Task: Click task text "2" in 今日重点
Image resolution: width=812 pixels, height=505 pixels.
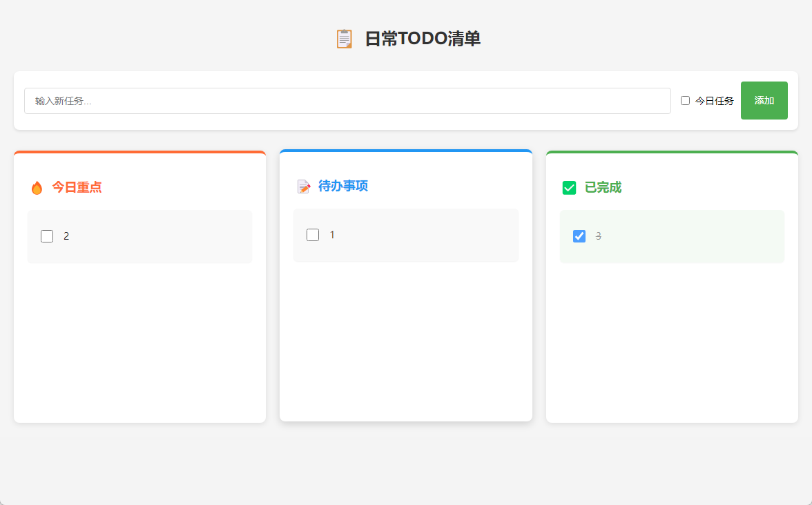Action: pyautogui.click(x=66, y=236)
